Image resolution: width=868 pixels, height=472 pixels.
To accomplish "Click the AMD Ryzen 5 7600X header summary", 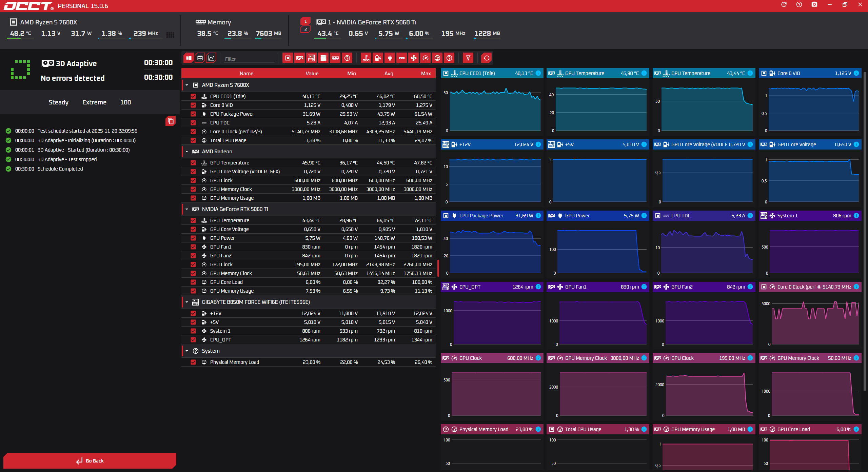I will [48, 22].
